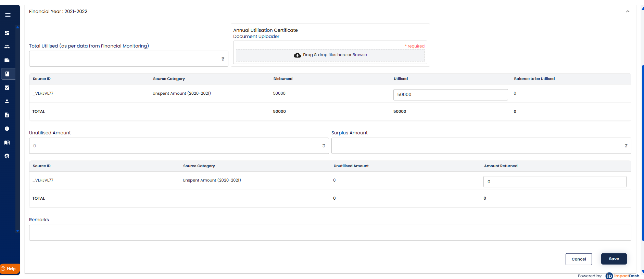Click into the Remarks text box
The width and height of the screenshot is (644, 279).
click(x=330, y=233)
